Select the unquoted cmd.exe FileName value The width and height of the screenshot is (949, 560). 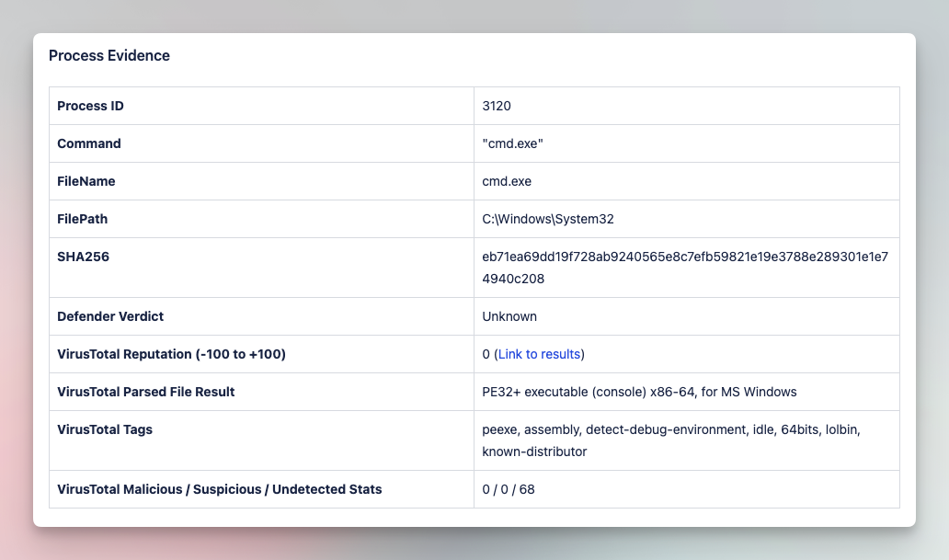tap(507, 181)
